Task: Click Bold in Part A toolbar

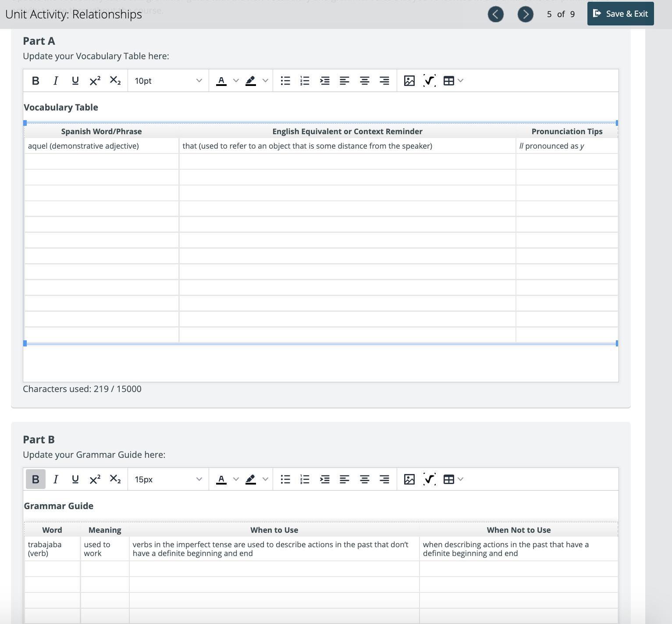Action: [36, 81]
